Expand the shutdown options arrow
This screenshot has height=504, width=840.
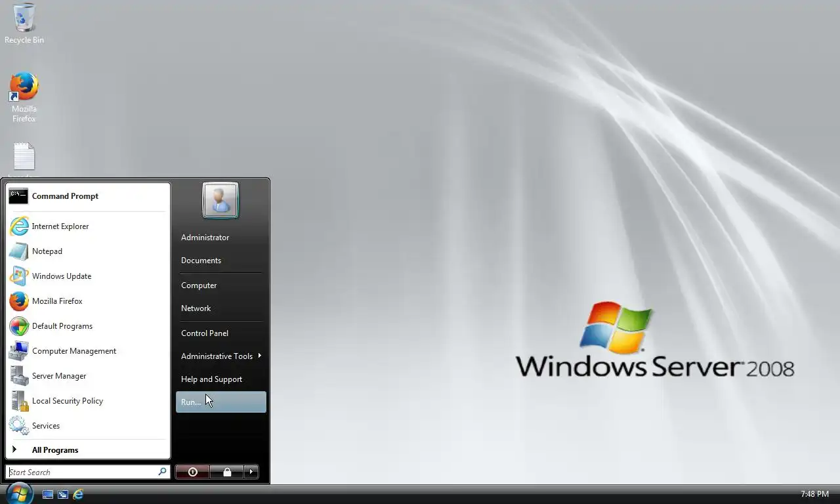pyautogui.click(x=251, y=472)
